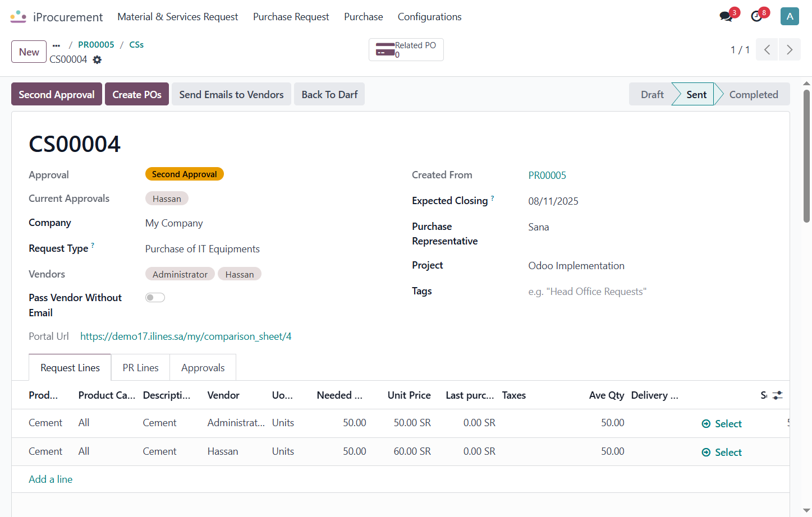Open the user avatar menu
Image resolution: width=812 pixels, height=517 pixels.
(x=790, y=16)
